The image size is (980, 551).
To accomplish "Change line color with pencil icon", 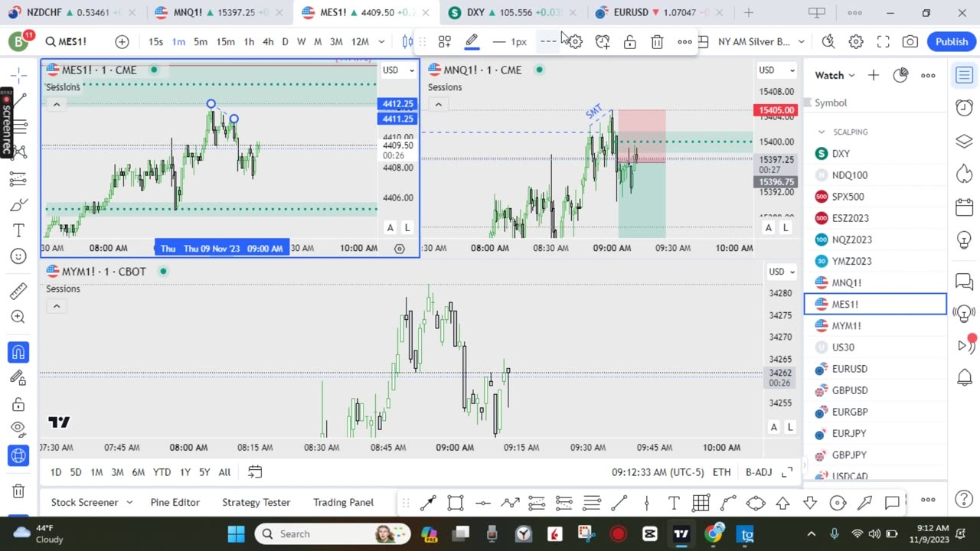I will (x=472, y=42).
